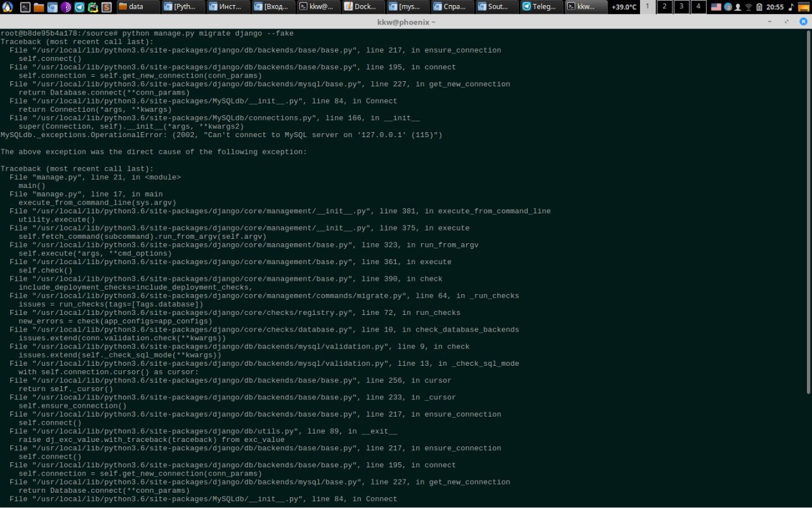Click the connections.py line 166 traceback entry
812x508 pixels.
pyautogui.click(x=214, y=118)
